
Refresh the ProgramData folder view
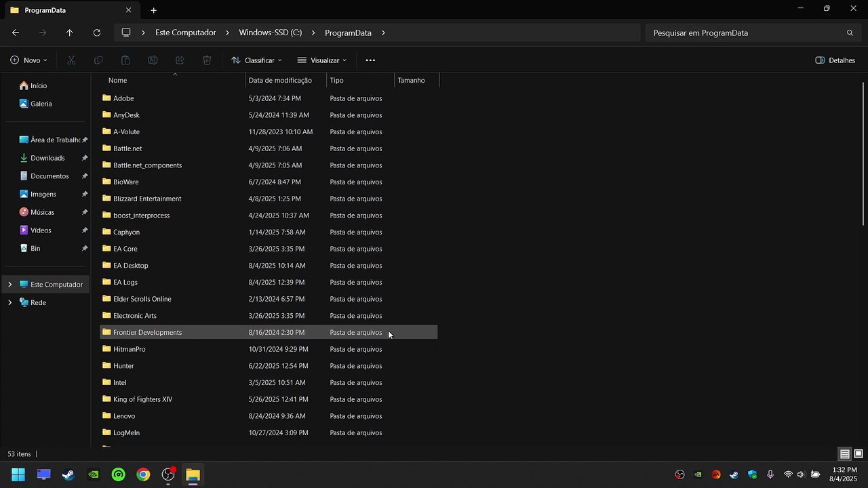97,33
